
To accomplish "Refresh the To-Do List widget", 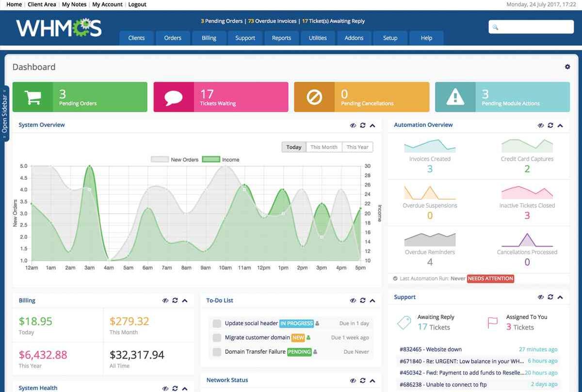I will tap(363, 301).
